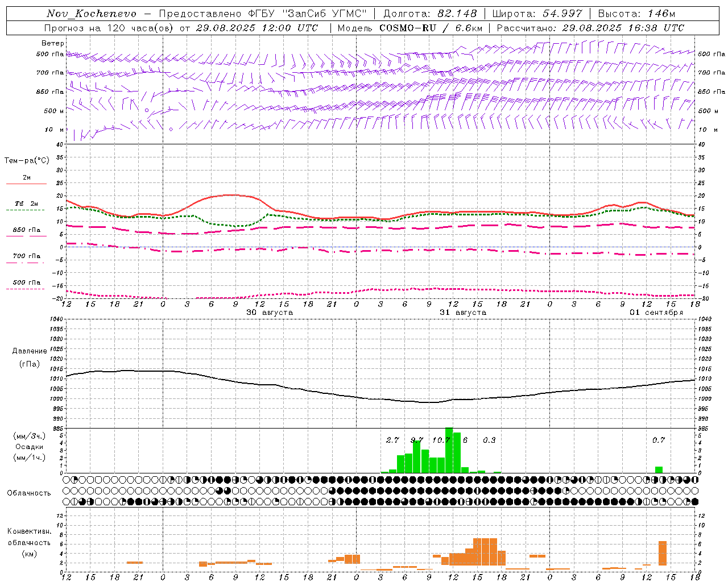This screenshot has width=728, height=582.
Task: Click the green precipitation bar under 0.7
Action: [x=659, y=469]
